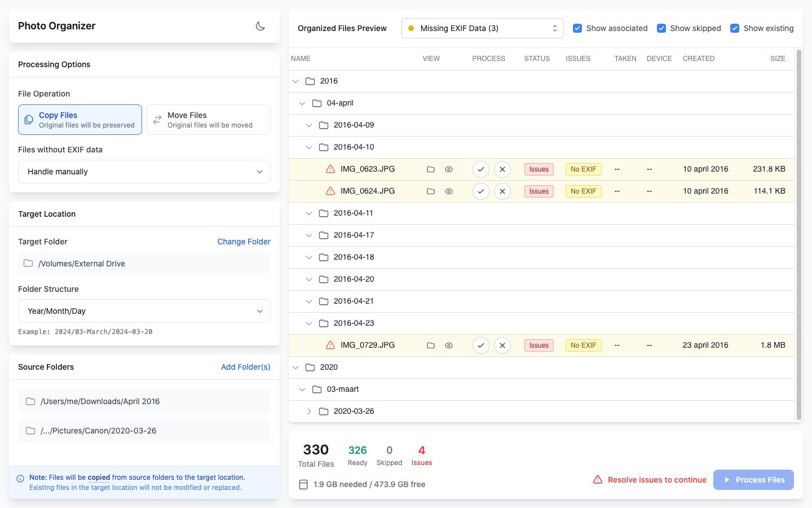Screen dimensions: 812x508
Task: Open the Handle manually dropdown
Action: (144, 172)
